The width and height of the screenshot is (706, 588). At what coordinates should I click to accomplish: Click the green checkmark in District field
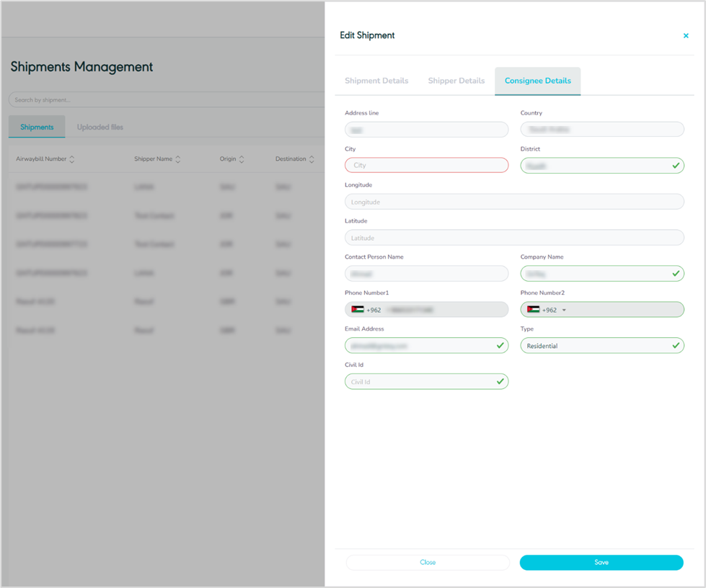(675, 166)
